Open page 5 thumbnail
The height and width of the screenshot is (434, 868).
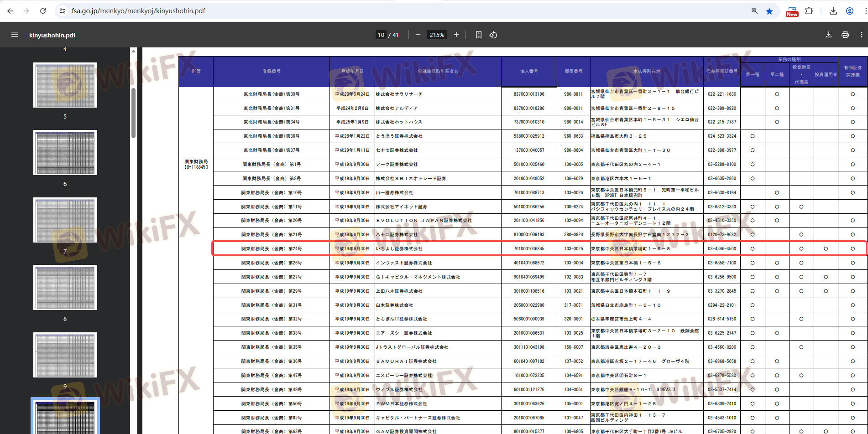65,85
